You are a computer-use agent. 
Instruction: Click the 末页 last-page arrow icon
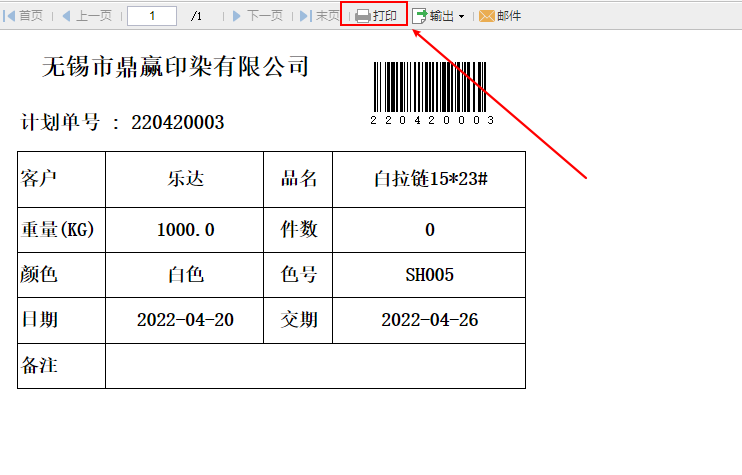pyautogui.click(x=306, y=16)
